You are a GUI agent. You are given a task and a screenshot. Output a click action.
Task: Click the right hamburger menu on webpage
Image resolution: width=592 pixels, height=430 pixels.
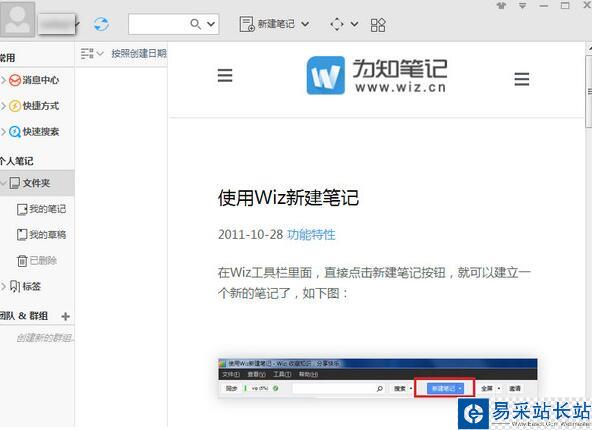pos(522,79)
